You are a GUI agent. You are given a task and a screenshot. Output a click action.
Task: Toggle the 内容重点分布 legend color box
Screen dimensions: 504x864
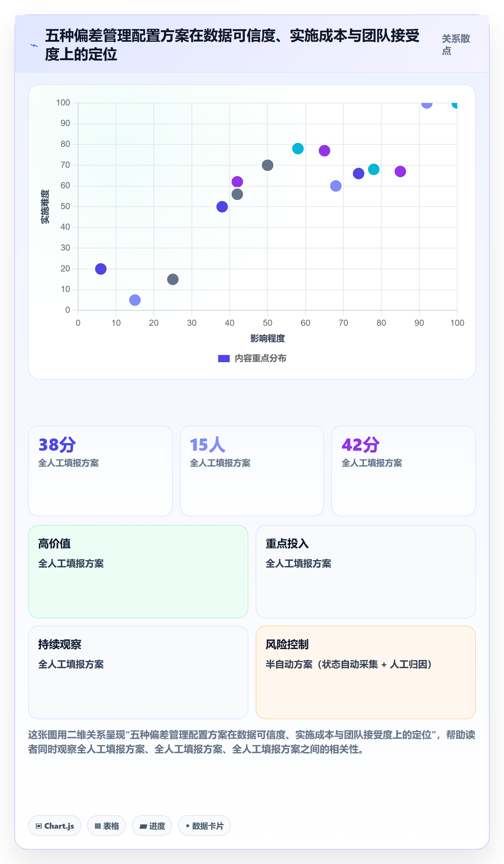tap(224, 359)
